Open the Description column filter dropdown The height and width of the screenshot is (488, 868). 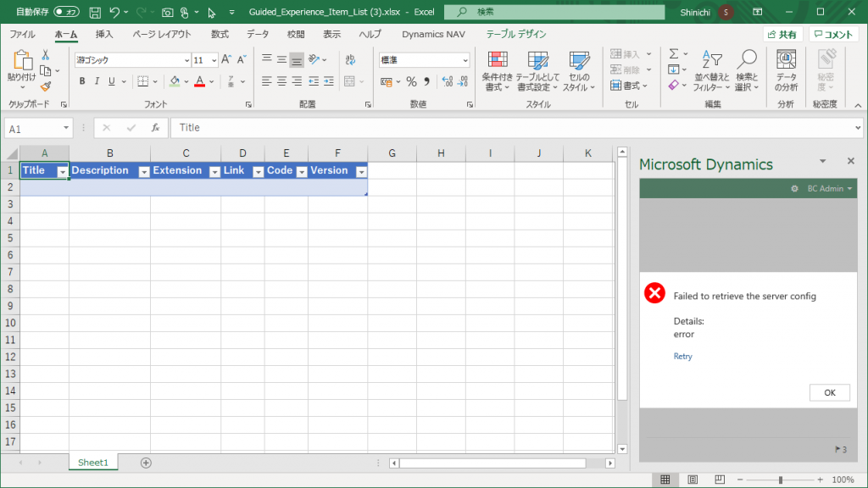click(144, 172)
